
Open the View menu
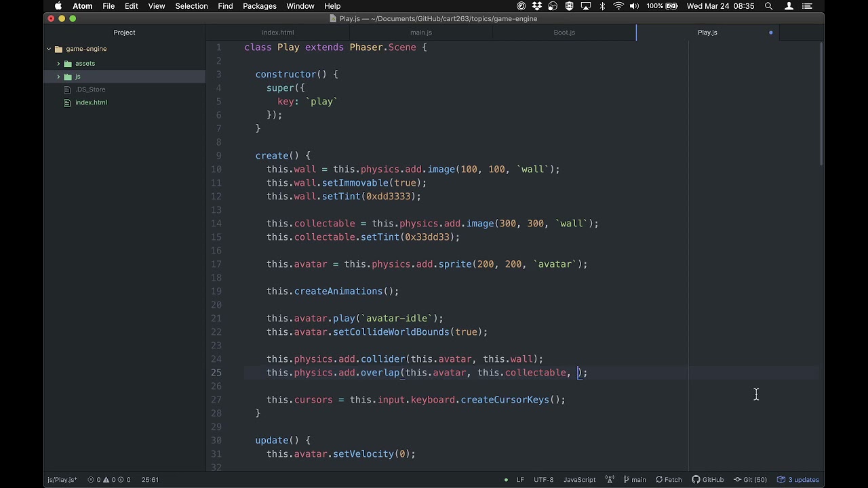[x=157, y=6]
